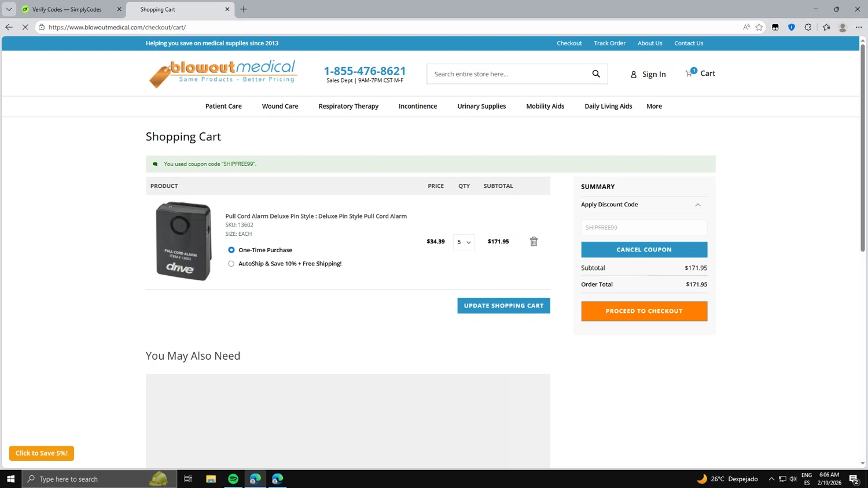Click the Bitwarden shield extension icon
This screenshot has height=488, width=868.
point(792,27)
